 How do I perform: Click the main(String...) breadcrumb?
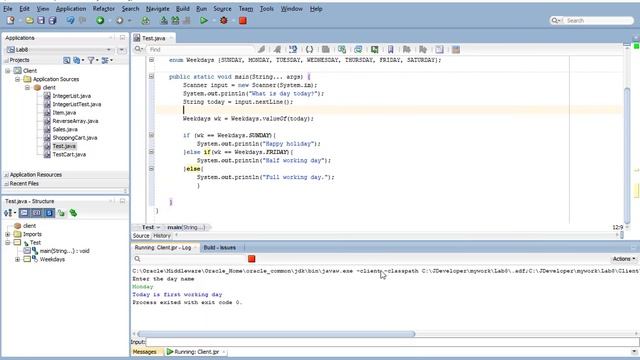click(x=186, y=227)
